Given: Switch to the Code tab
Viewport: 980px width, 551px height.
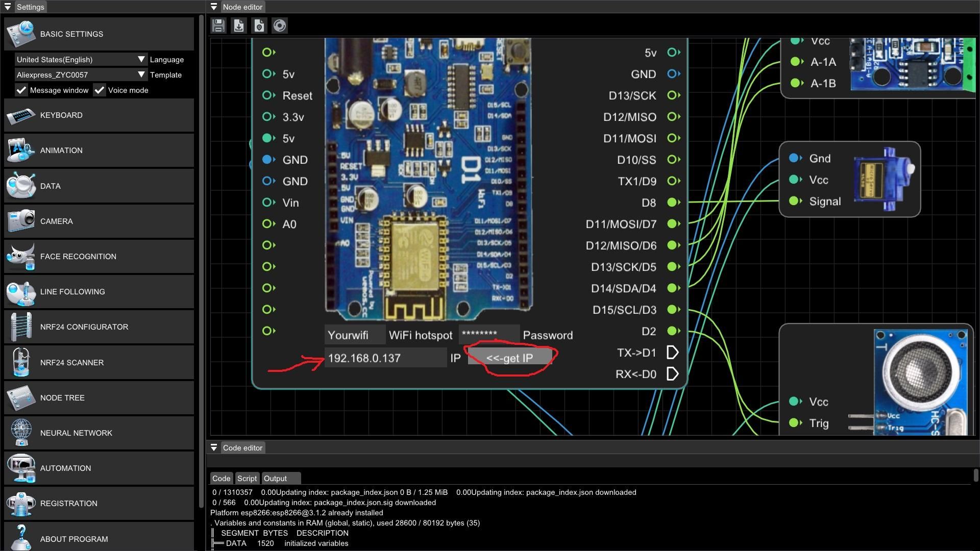Looking at the screenshot, I should 221,479.
